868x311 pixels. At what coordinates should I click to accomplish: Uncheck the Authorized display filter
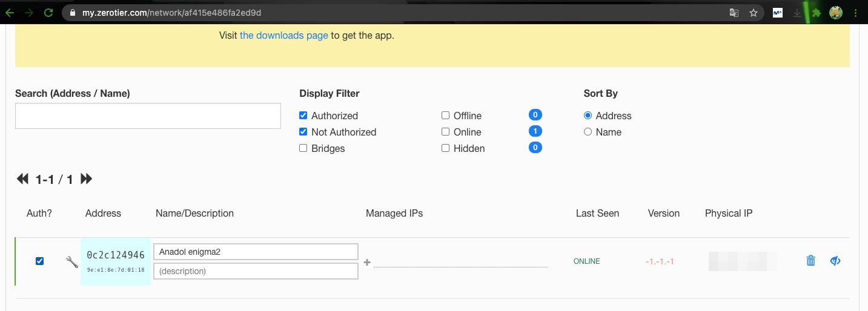click(303, 116)
